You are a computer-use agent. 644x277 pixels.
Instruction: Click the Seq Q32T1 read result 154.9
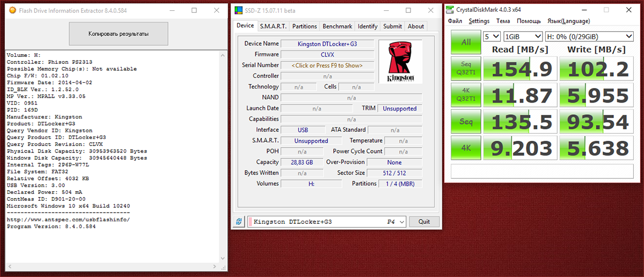[x=519, y=69]
